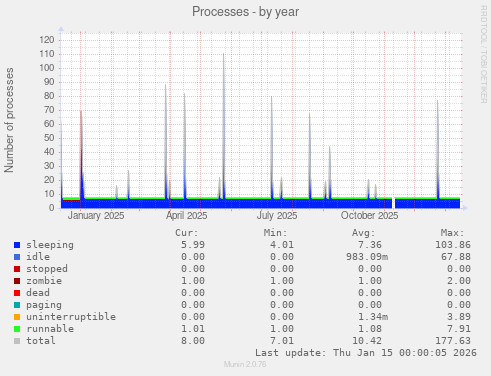Click the runnable average value 1.08
Viewport: 491px width, 376px height.
click(370, 329)
